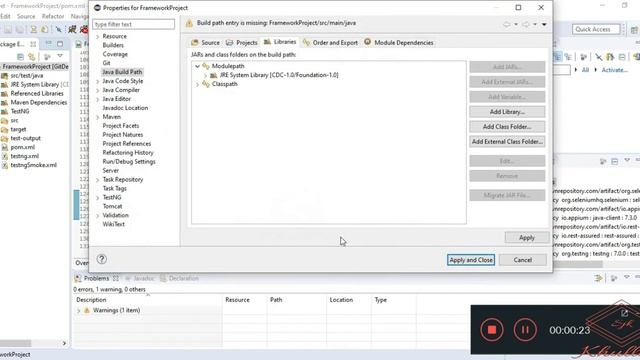Open Module Dependencies tab
This screenshot has width=640, height=360.
[398, 42]
